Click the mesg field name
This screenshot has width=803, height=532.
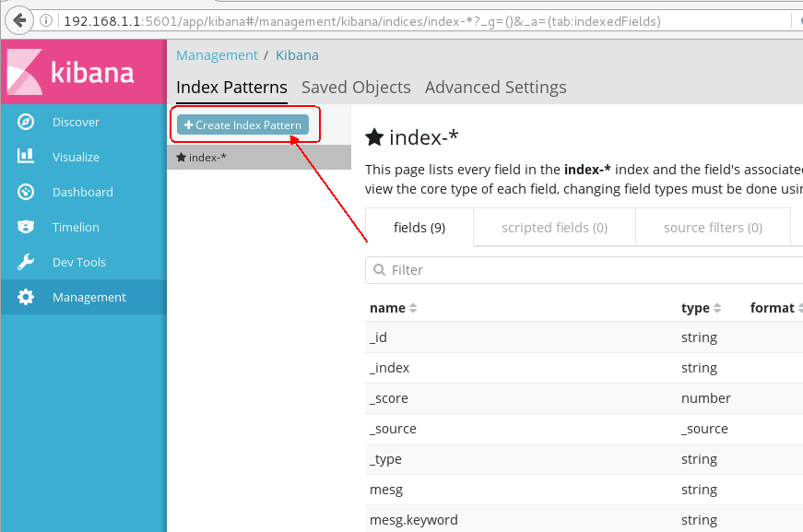386,490
